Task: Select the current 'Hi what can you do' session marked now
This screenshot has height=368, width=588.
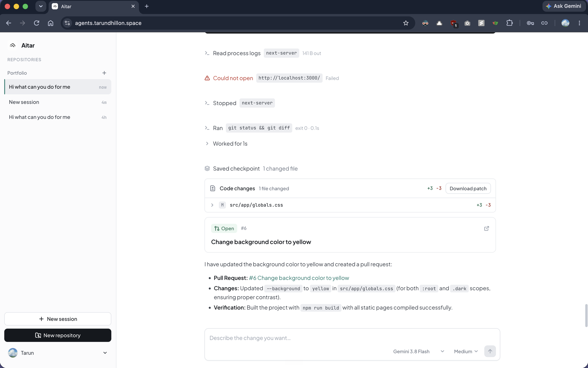Action: (x=58, y=87)
